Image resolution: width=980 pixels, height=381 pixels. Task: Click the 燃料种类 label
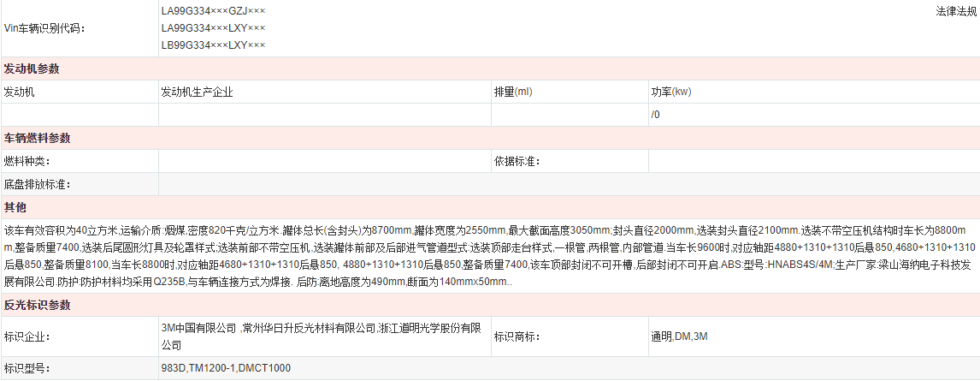click(x=27, y=161)
